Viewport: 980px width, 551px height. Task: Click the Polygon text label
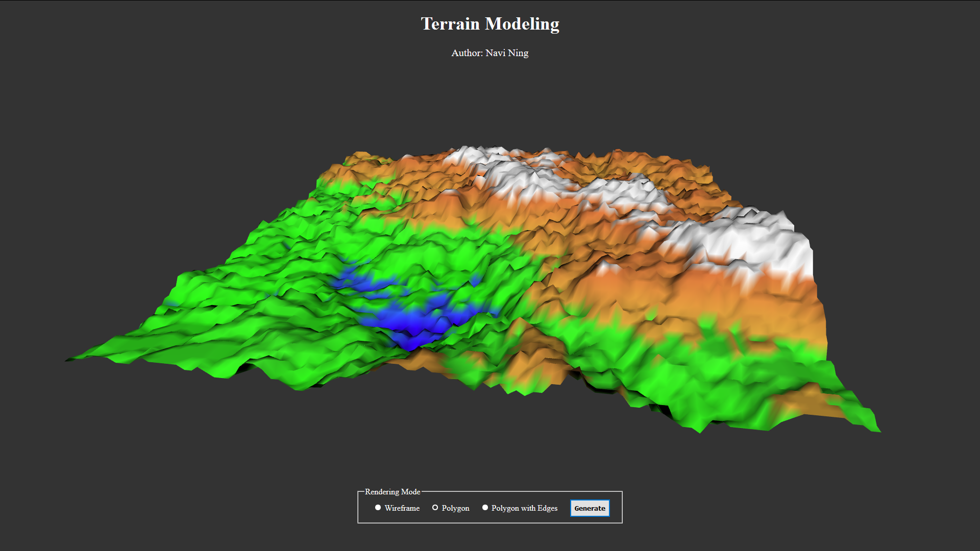(x=455, y=508)
